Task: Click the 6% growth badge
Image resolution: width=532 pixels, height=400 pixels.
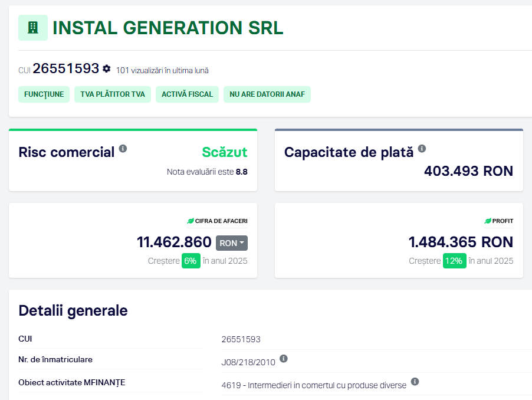Action: pos(191,261)
